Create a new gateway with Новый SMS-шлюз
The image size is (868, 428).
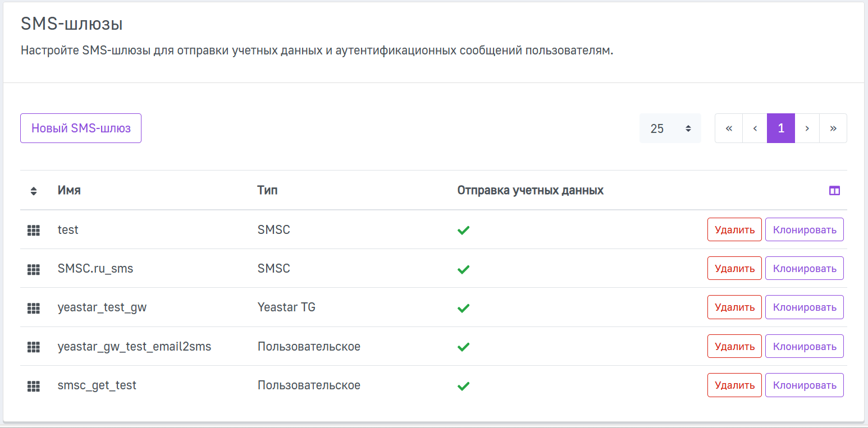(81, 128)
